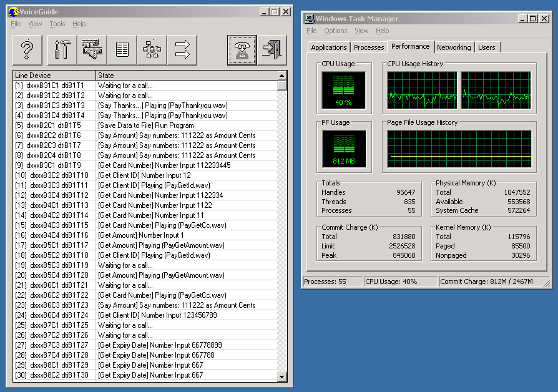Switch to the Networking tab
Screen dimensions: 558x392
(x=454, y=47)
